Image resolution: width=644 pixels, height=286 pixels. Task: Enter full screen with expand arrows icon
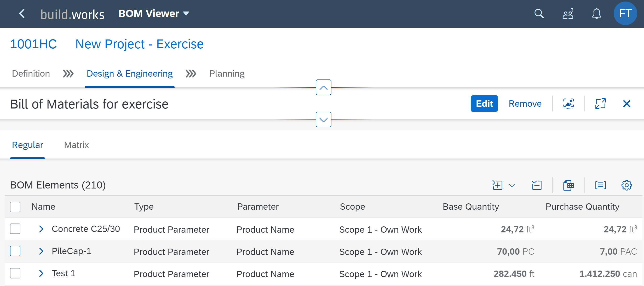[600, 104]
